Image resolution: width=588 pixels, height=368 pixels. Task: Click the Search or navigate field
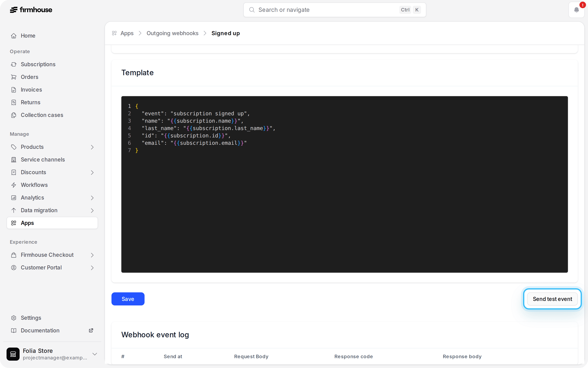click(335, 10)
